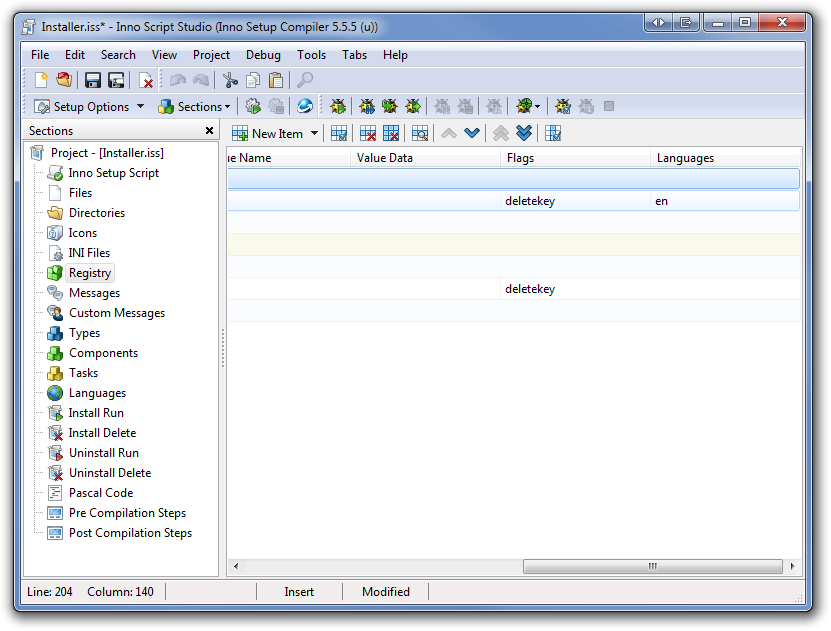This screenshot has width=831, height=631.
Task: Open the Debug menu
Action: pyautogui.click(x=263, y=55)
